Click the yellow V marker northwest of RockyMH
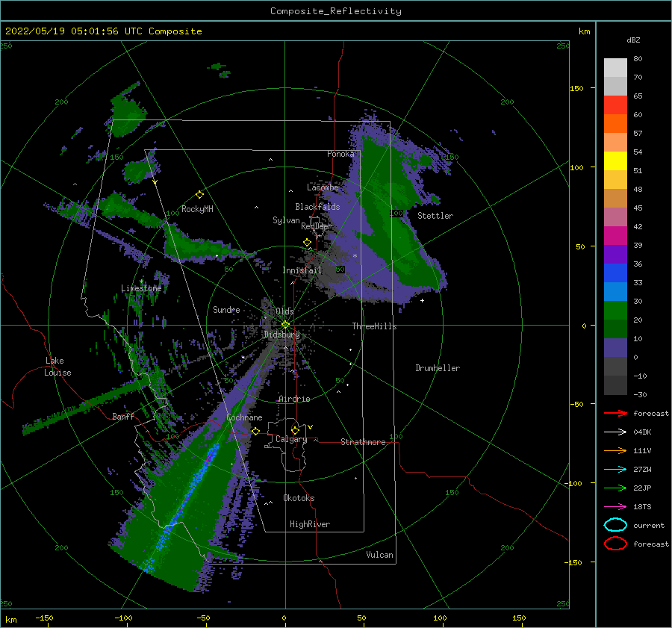672x628 pixels. point(155,182)
